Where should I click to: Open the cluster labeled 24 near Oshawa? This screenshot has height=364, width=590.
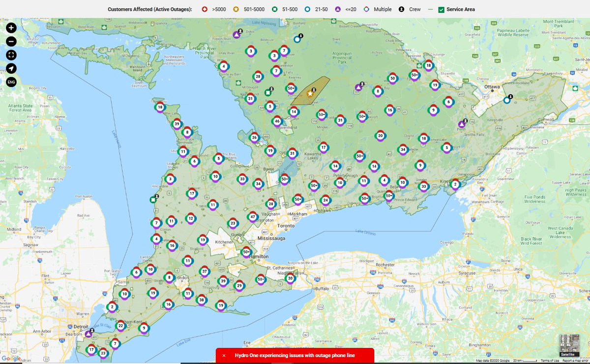coord(325,200)
